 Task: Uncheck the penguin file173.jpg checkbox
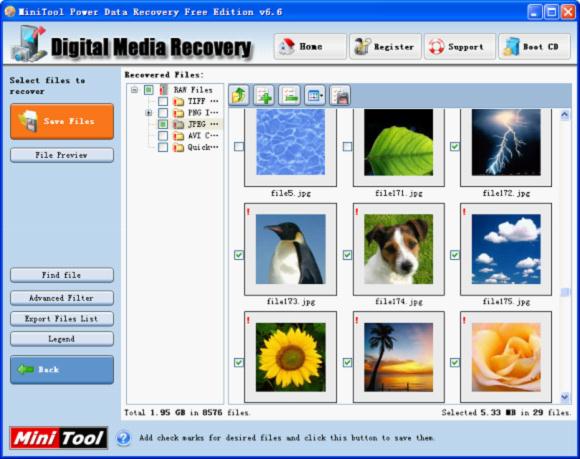[239, 254]
